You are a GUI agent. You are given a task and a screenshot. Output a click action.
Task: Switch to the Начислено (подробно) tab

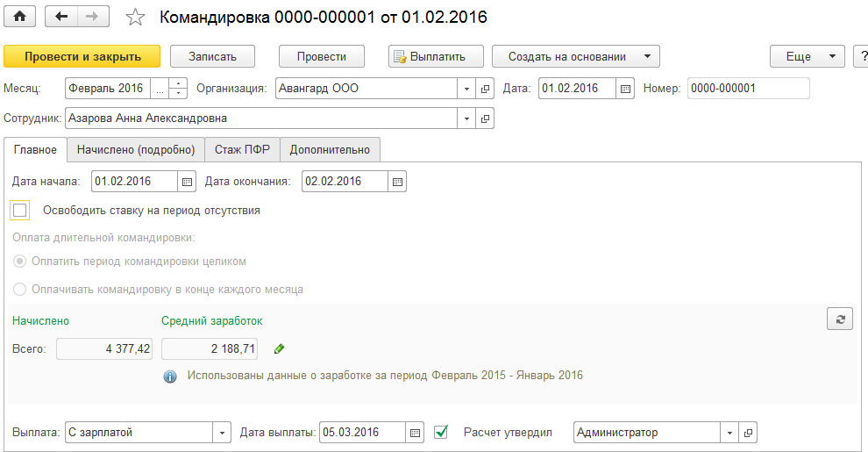(136, 150)
